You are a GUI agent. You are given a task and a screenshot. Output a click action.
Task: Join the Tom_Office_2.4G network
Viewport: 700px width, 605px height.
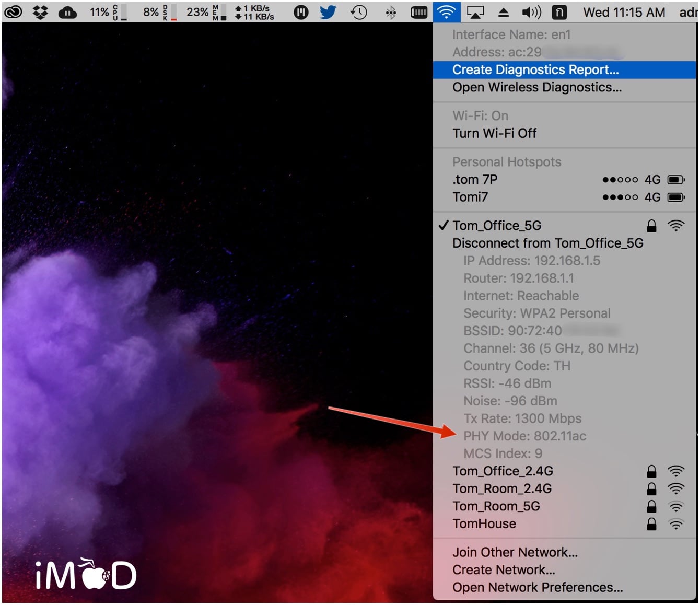click(503, 471)
